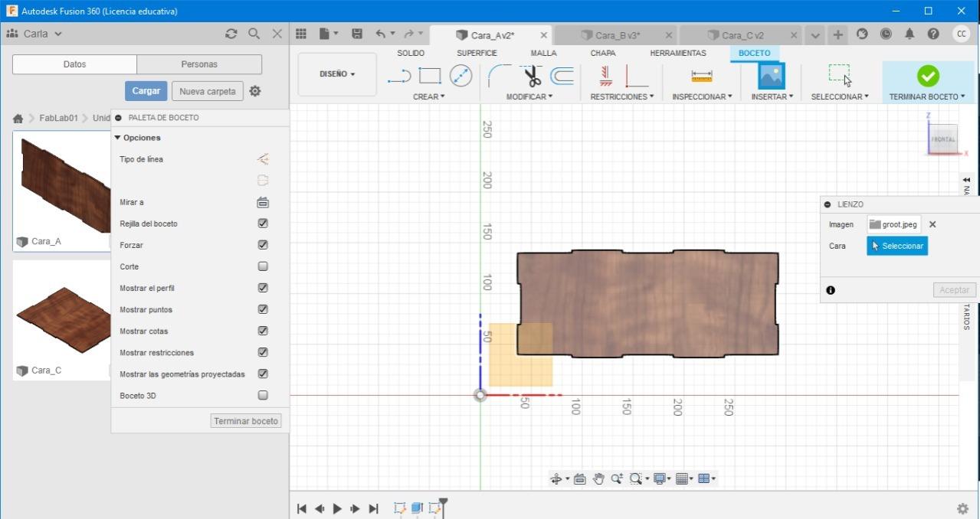Screen dimensions: 980x519
Task: Click the Insert image icon
Action: tap(771, 76)
